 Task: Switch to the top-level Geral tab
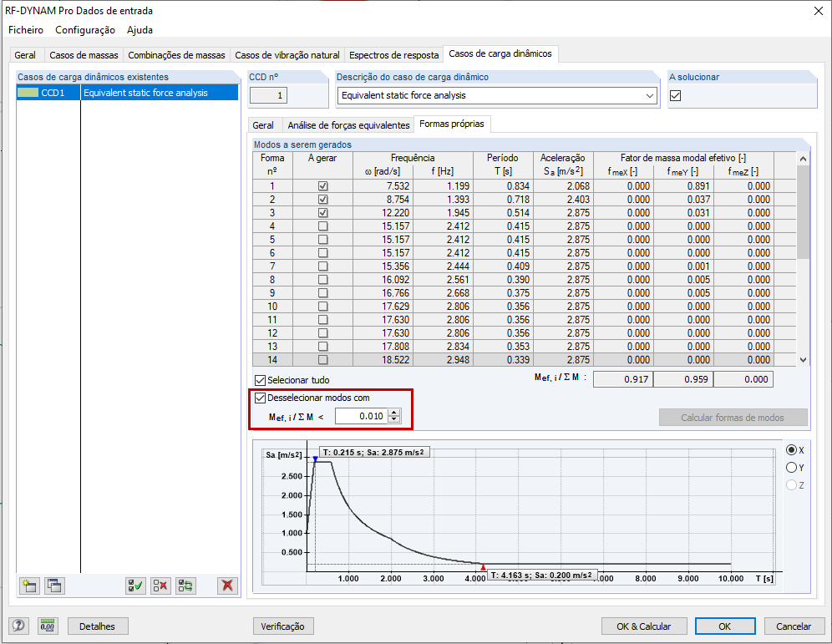pos(25,55)
